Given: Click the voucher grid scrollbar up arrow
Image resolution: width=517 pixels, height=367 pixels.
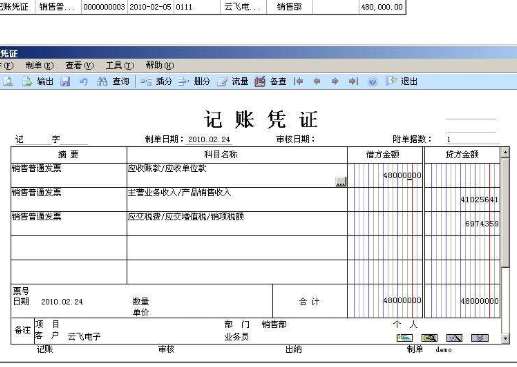Looking at the screenshot, I should coord(505,152).
